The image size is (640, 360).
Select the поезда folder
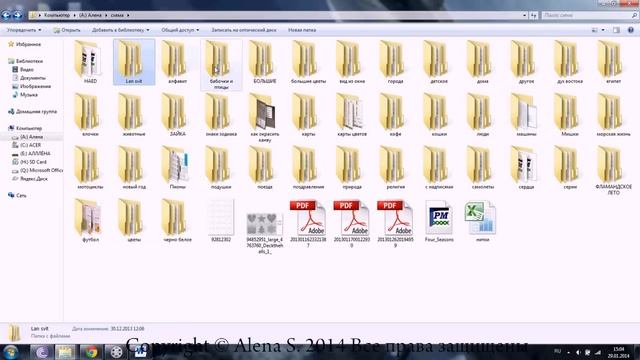click(x=264, y=167)
